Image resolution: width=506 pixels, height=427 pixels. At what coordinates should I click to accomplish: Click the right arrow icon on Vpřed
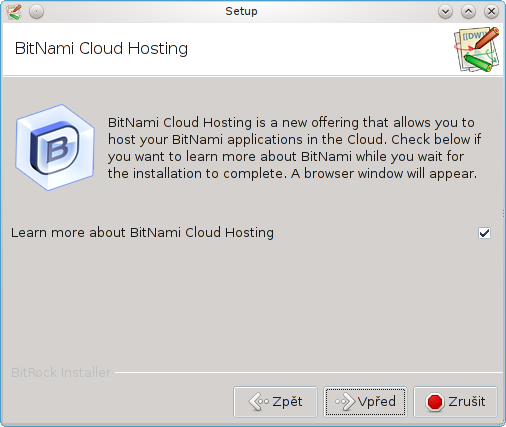click(x=345, y=401)
